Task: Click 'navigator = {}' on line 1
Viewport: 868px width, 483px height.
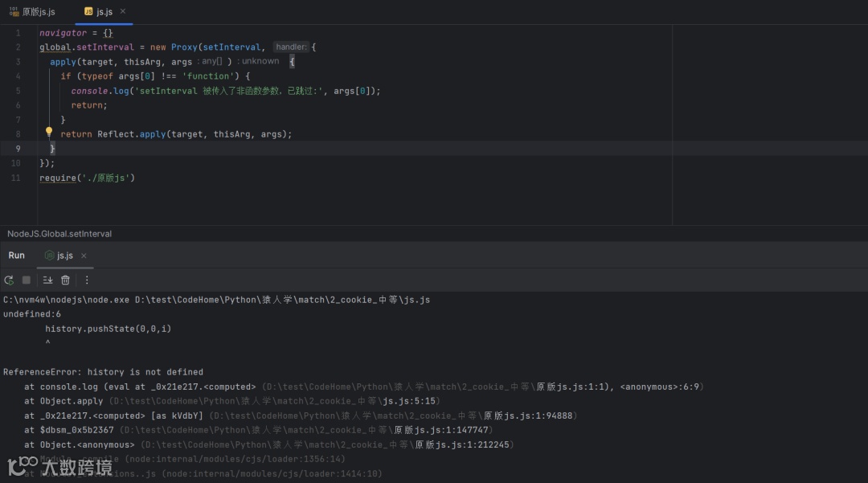Action: [76, 33]
